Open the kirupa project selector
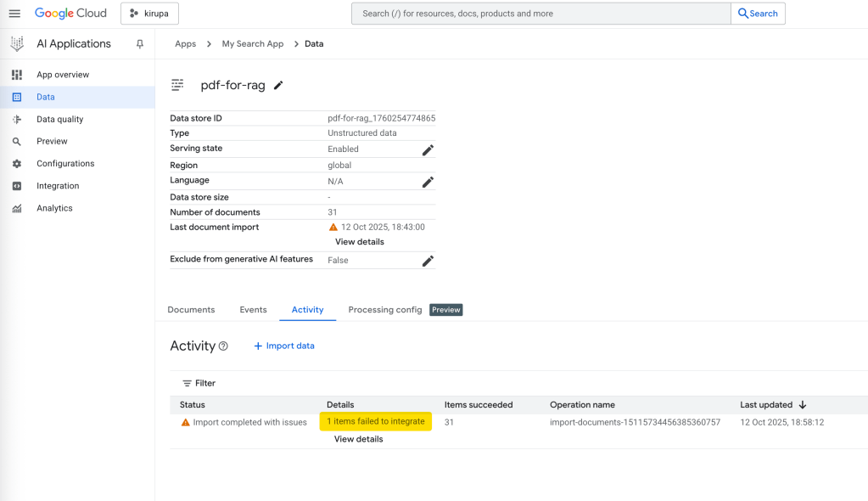 click(x=149, y=14)
